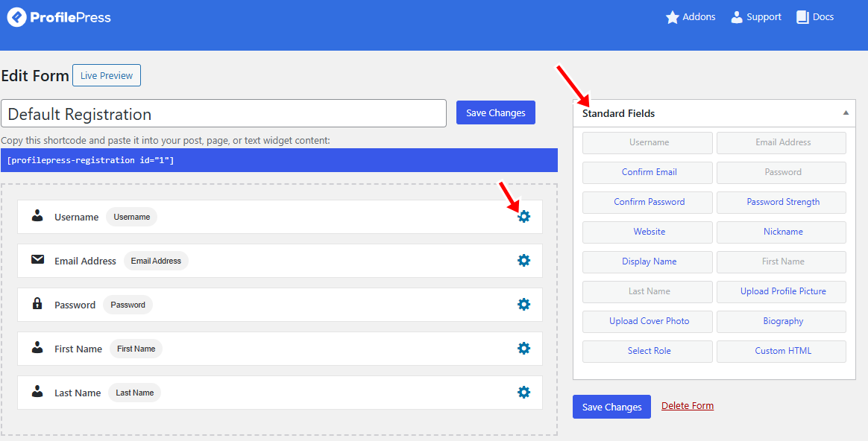Screen dimensions: 868x441
Task: Open the Addons link in header
Action: pyautogui.click(x=691, y=17)
